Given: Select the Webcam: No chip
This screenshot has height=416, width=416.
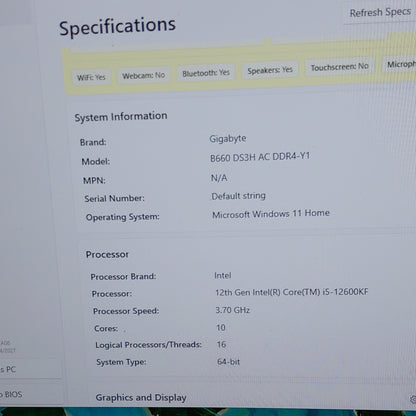Looking at the screenshot, I should pyautogui.click(x=144, y=75).
